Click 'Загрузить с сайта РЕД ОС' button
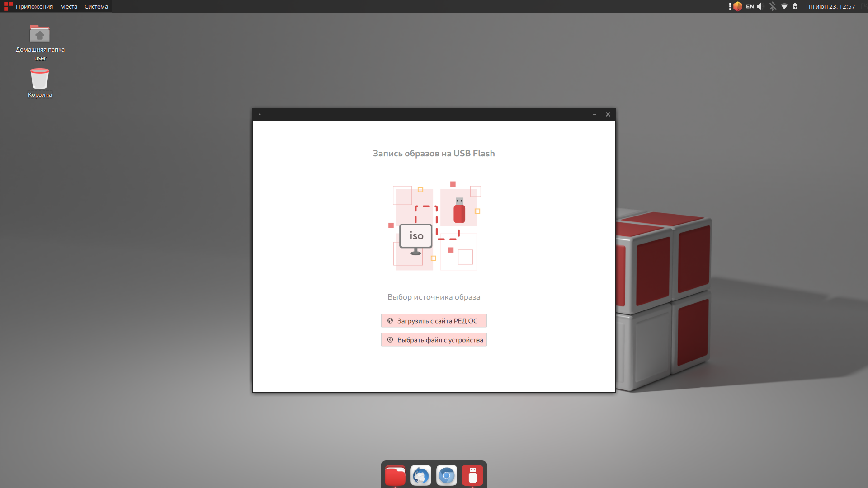 [434, 321]
